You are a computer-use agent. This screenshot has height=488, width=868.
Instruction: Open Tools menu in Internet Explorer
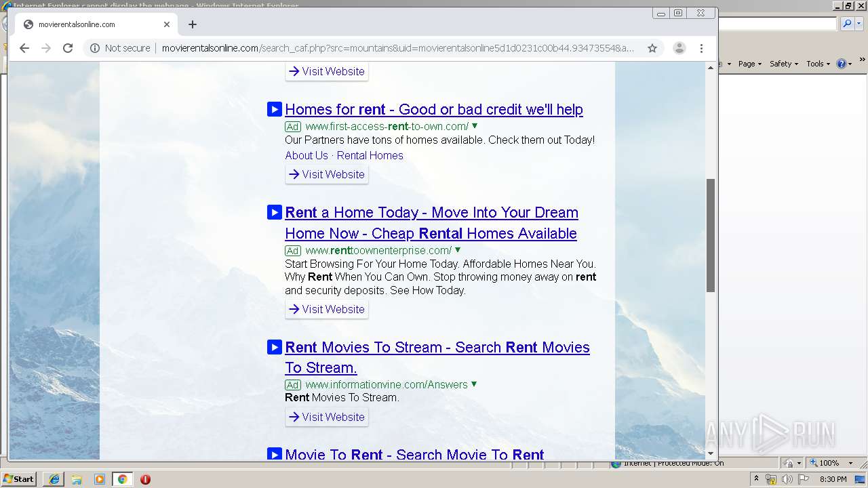coord(818,64)
